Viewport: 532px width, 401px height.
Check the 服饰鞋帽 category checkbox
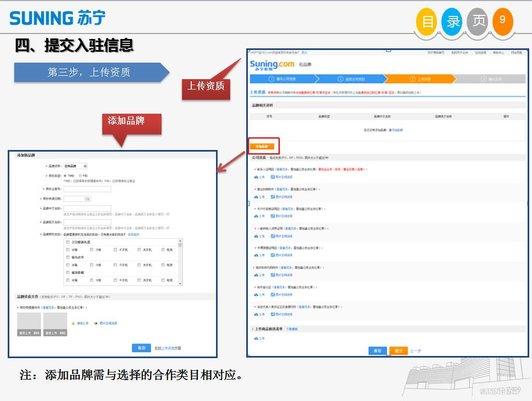pos(68,273)
